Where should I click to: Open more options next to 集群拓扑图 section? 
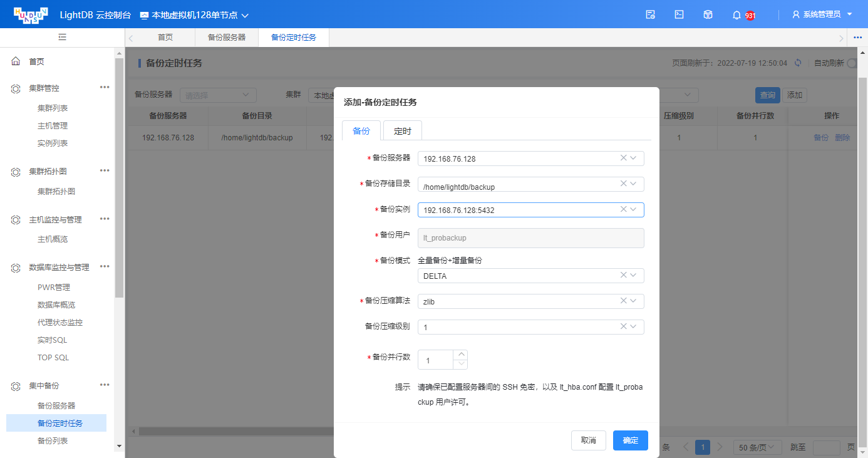105,170
